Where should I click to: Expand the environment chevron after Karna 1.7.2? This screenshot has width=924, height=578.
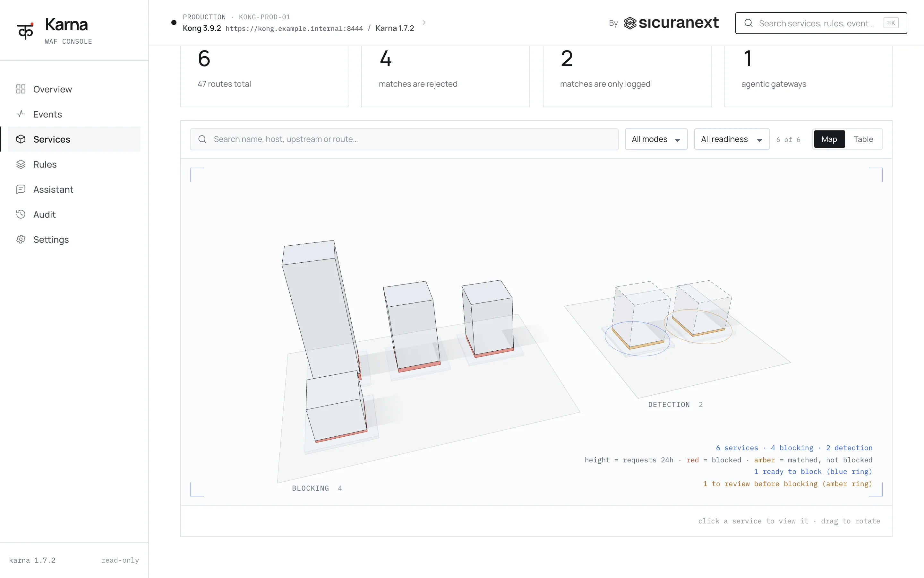pos(424,22)
